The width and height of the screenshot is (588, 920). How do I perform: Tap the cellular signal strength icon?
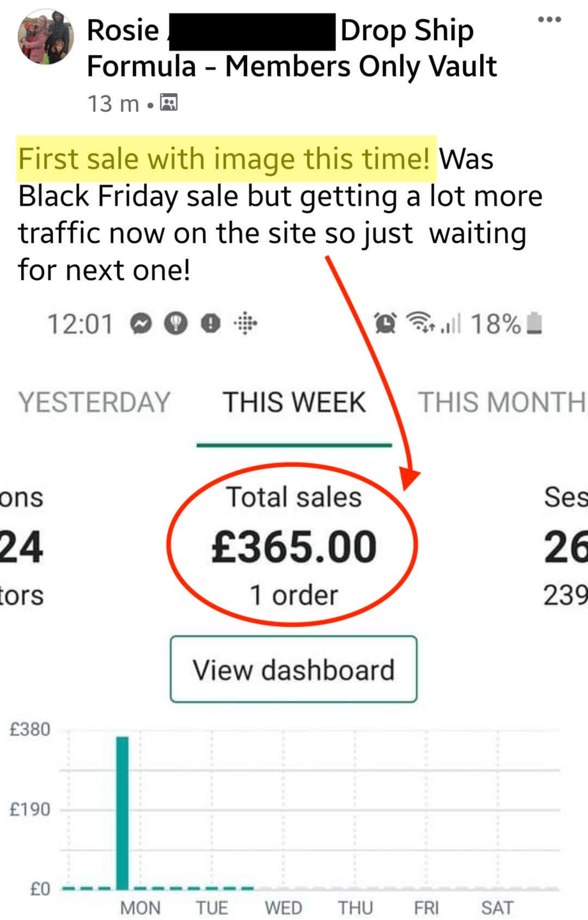tap(450, 325)
